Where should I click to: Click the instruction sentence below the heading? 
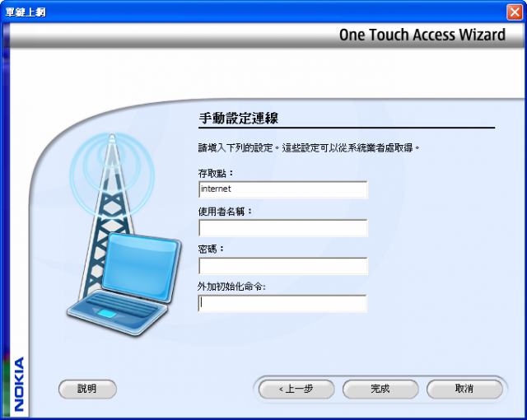pos(309,147)
